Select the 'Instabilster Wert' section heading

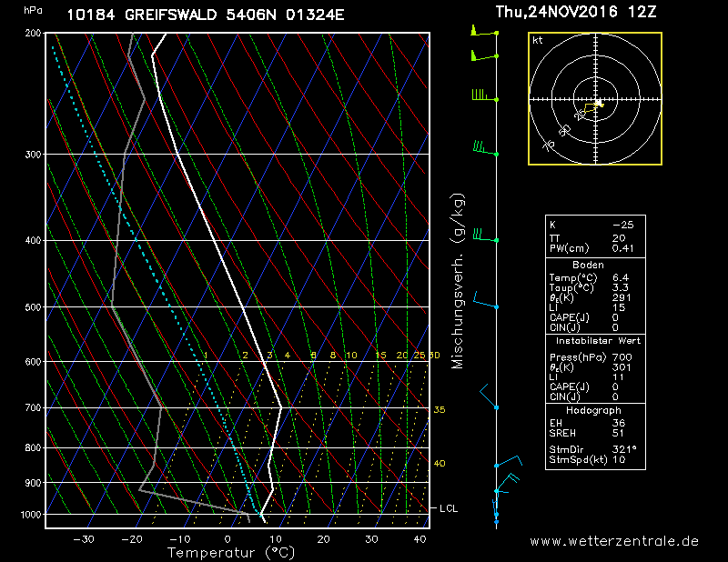click(595, 339)
